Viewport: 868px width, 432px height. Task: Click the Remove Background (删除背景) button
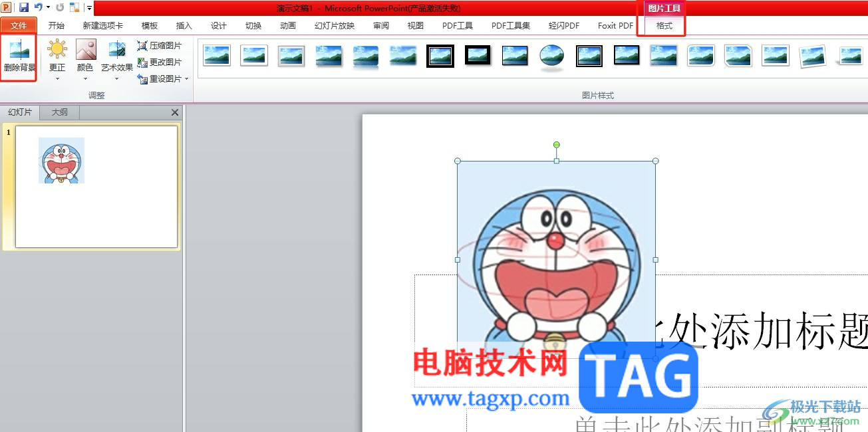tap(19, 57)
